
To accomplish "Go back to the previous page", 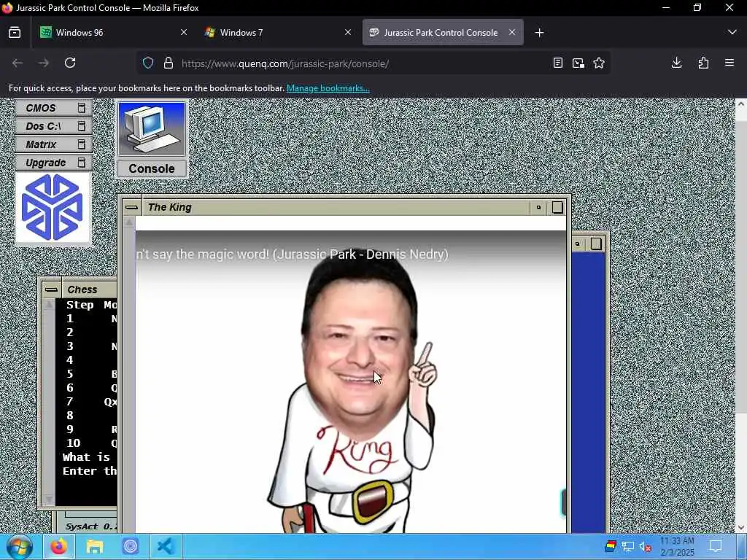I will [18, 63].
